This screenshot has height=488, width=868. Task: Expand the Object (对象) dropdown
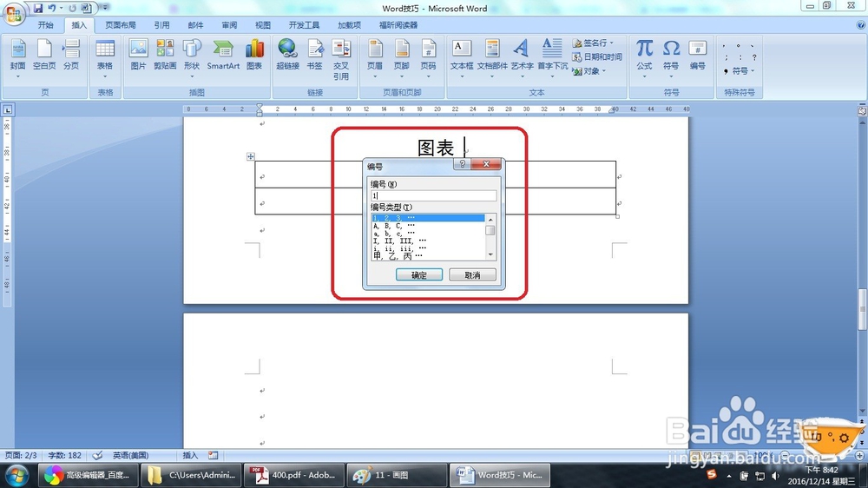pyautogui.click(x=604, y=71)
